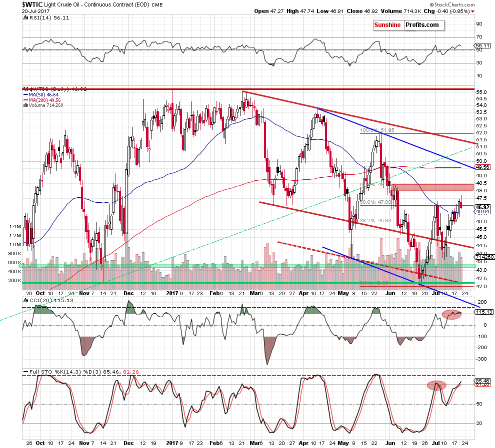Click the red MA(200) line swatch in the legend
Viewport: 495px width, 448px height.
point(25,100)
